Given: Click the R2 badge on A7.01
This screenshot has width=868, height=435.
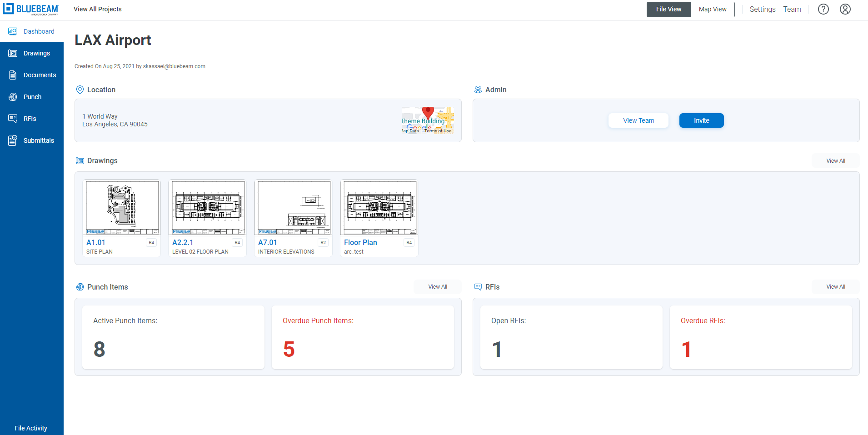Looking at the screenshot, I should tap(323, 243).
